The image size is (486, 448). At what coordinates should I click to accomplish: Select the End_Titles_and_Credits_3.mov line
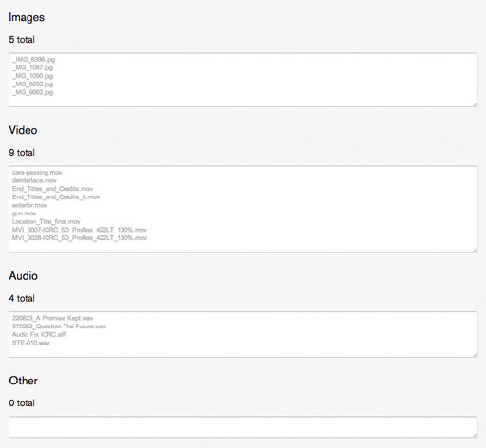pos(56,197)
